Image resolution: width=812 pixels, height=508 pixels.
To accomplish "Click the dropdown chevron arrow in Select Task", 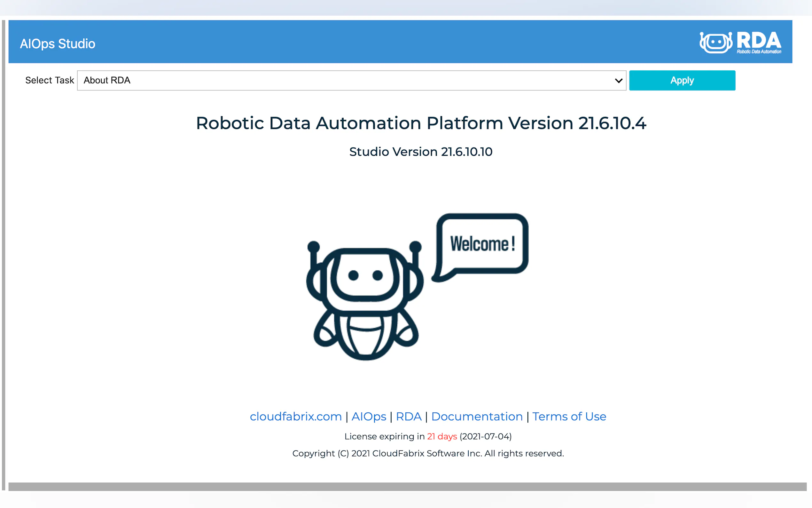I will coord(618,81).
